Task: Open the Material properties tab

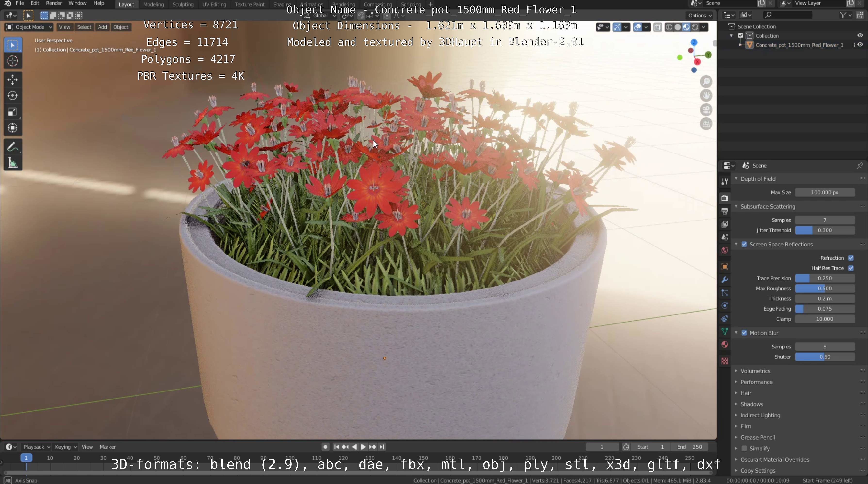Action: [x=725, y=344]
